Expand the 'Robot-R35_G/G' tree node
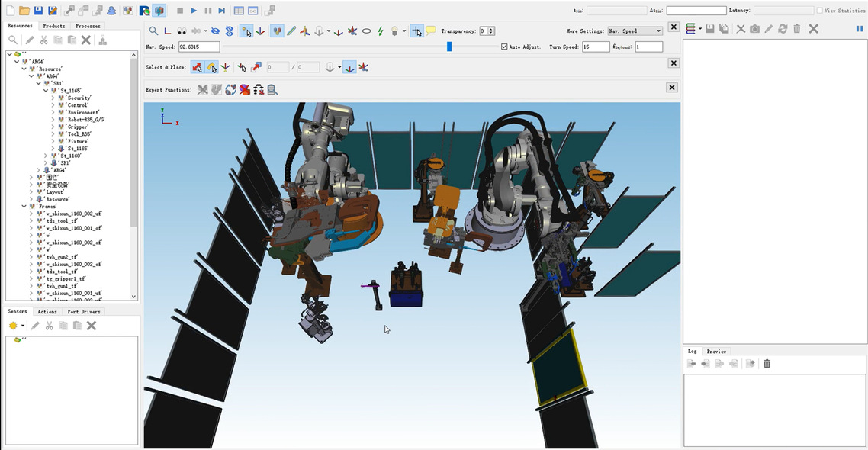Screen dimensions: 868x450 click(x=53, y=120)
